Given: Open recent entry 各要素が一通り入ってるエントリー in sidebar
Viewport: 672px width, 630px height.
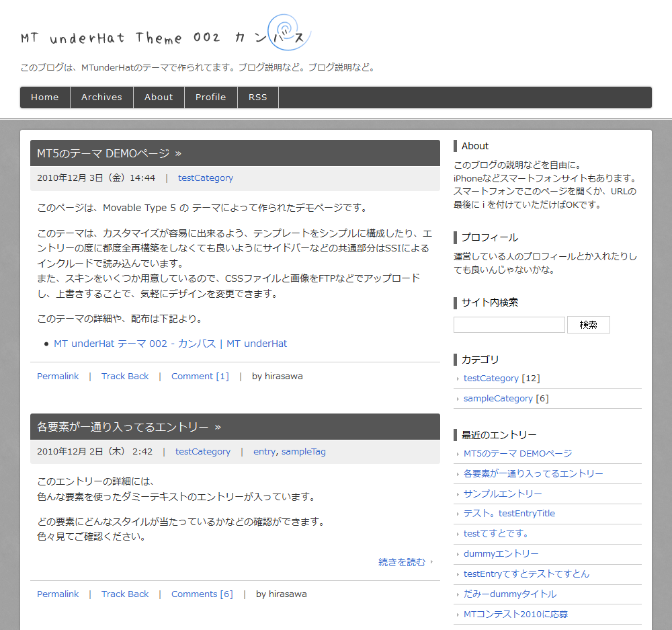Looking at the screenshot, I should tap(533, 473).
